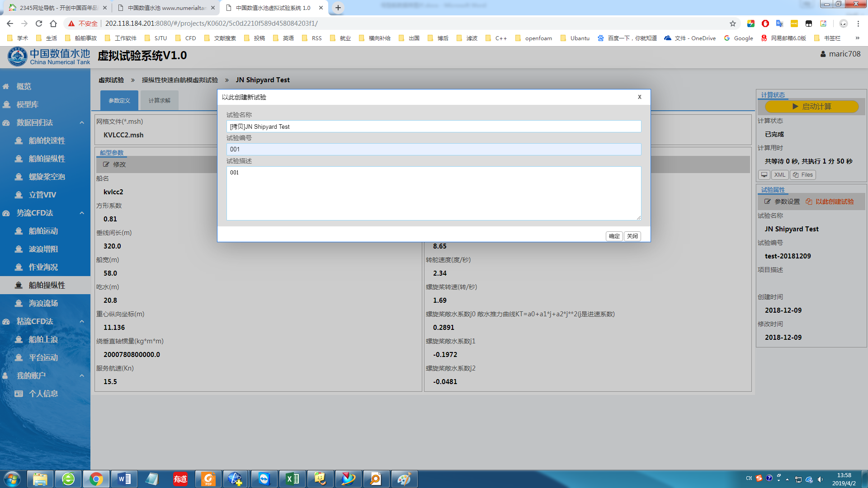Switch to the 计算求解 tab
This screenshot has height=488, width=868.
(159, 100)
